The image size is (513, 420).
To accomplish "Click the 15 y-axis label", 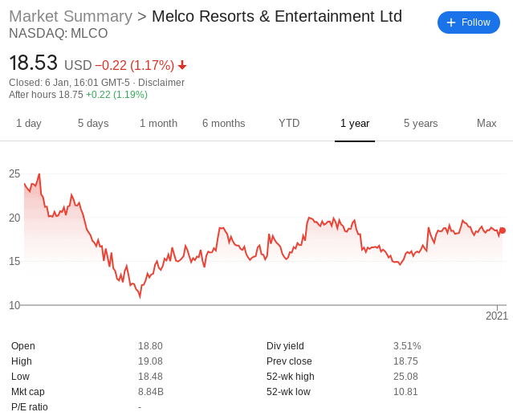I will point(14,262).
